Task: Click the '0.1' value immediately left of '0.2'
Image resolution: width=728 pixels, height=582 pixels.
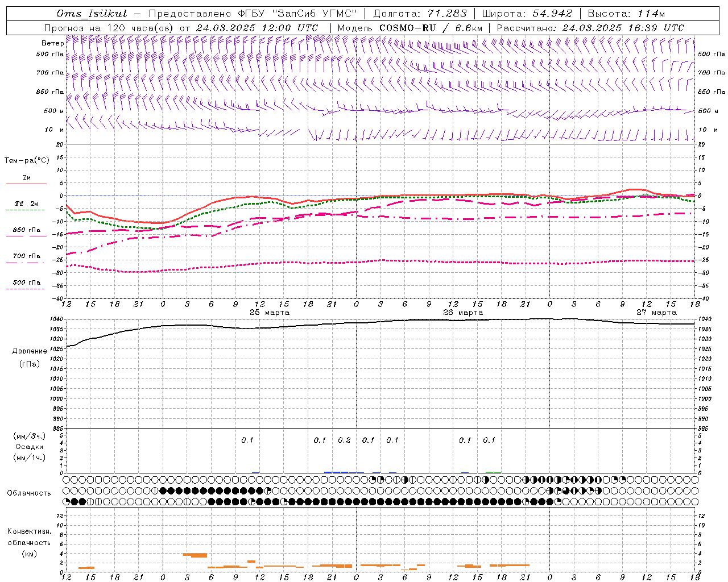Action: 320,440
